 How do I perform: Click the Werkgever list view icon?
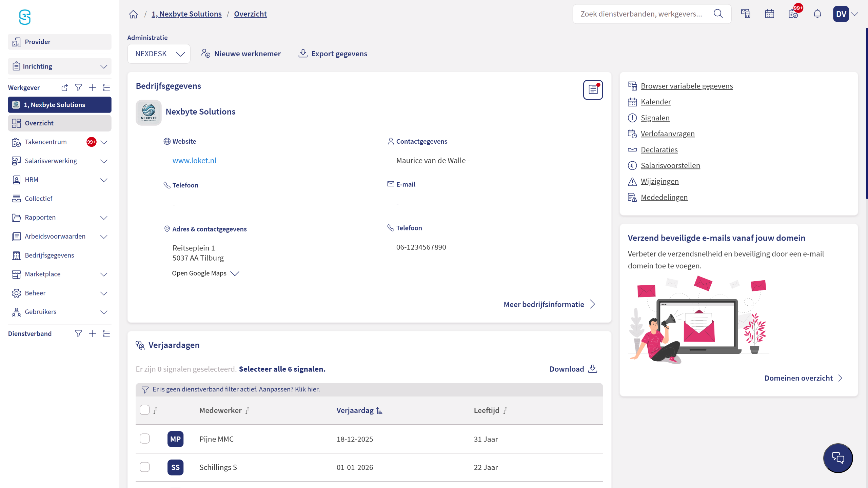(106, 88)
